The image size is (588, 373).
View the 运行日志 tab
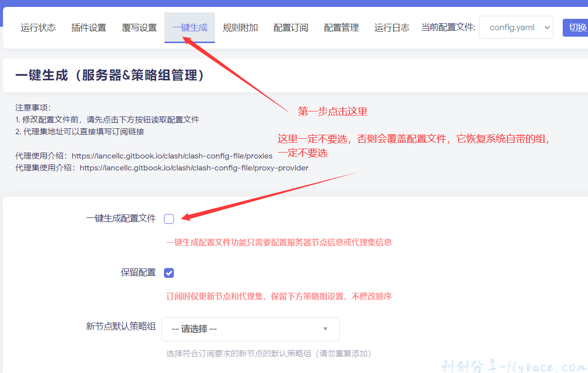(392, 28)
